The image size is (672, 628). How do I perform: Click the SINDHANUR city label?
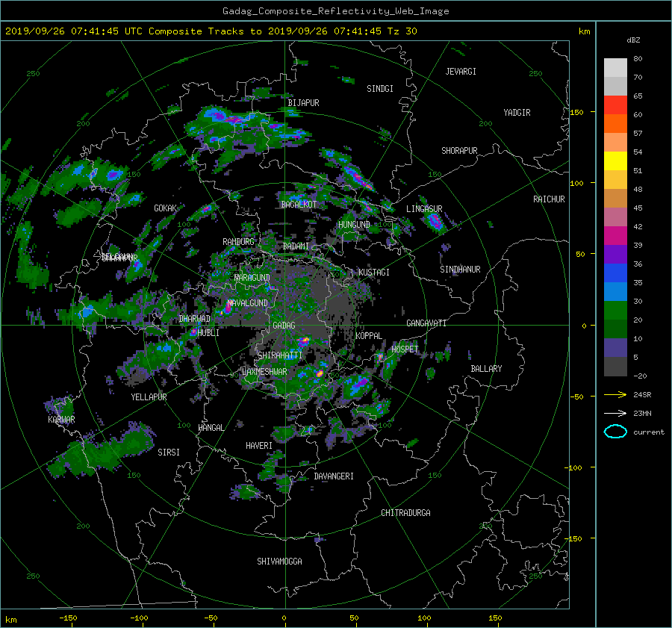click(x=460, y=270)
